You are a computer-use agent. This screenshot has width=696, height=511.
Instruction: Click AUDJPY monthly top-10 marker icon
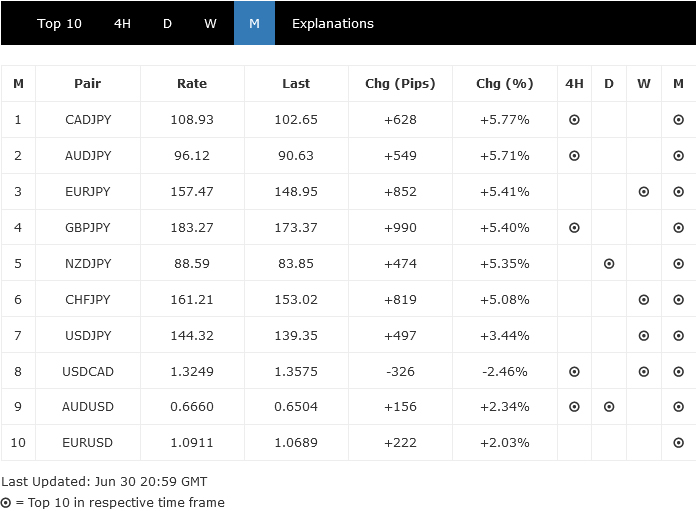(678, 156)
